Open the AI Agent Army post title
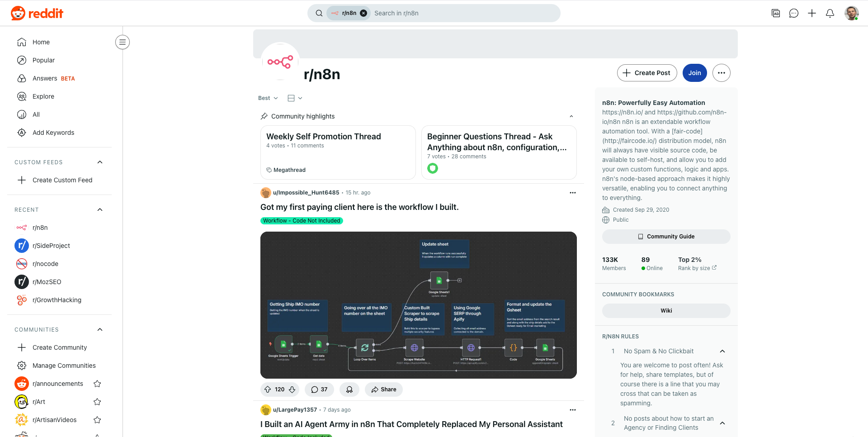Image resolution: width=868 pixels, height=437 pixels. [x=411, y=424]
